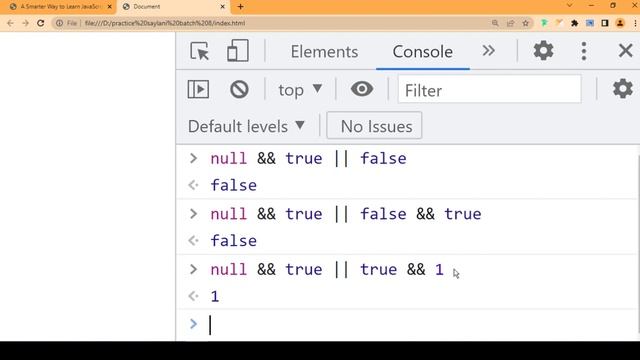Viewport: 640px width, 360px height.
Task: Open the DevTools three-dot menu
Action: [x=584, y=51]
